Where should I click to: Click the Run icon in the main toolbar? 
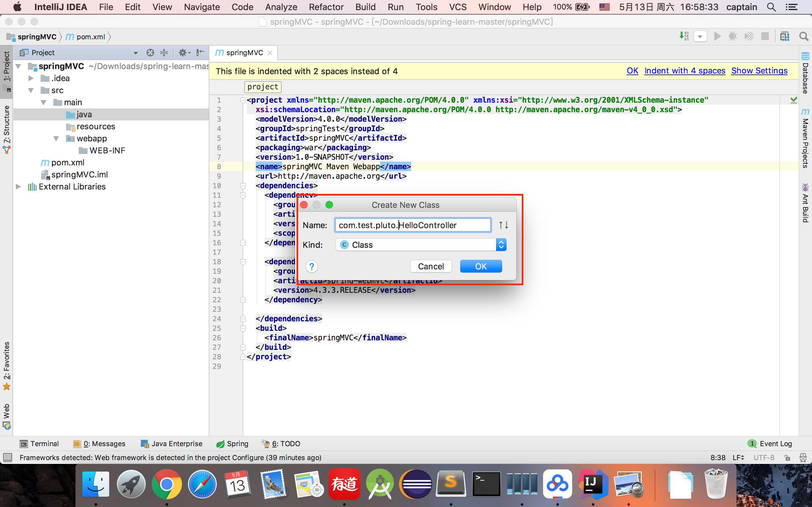click(x=717, y=36)
